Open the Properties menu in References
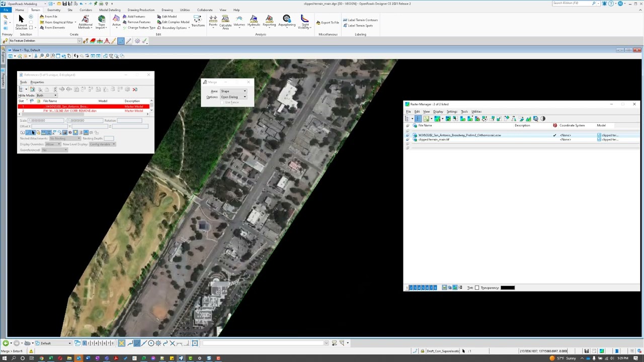The width and height of the screenshot is (644, 362). point(37,82)
